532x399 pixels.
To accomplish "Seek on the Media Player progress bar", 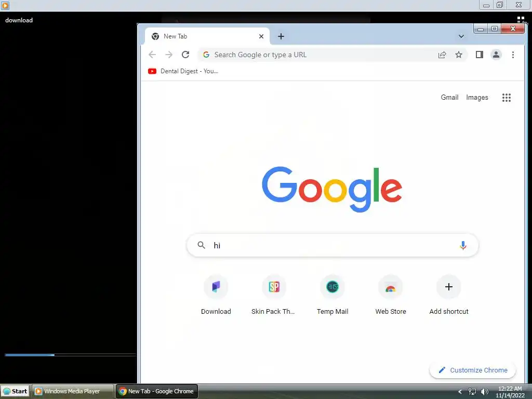I will coord(70,355).
